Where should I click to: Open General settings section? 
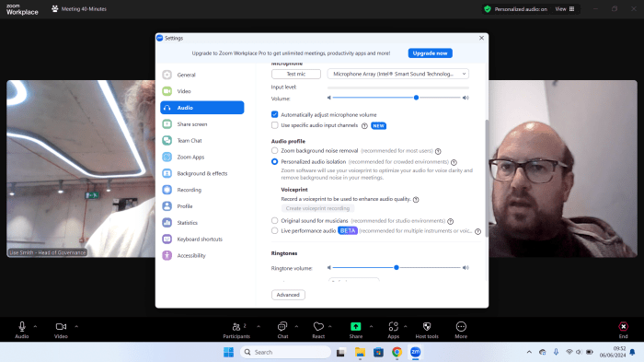coord(202,75)
